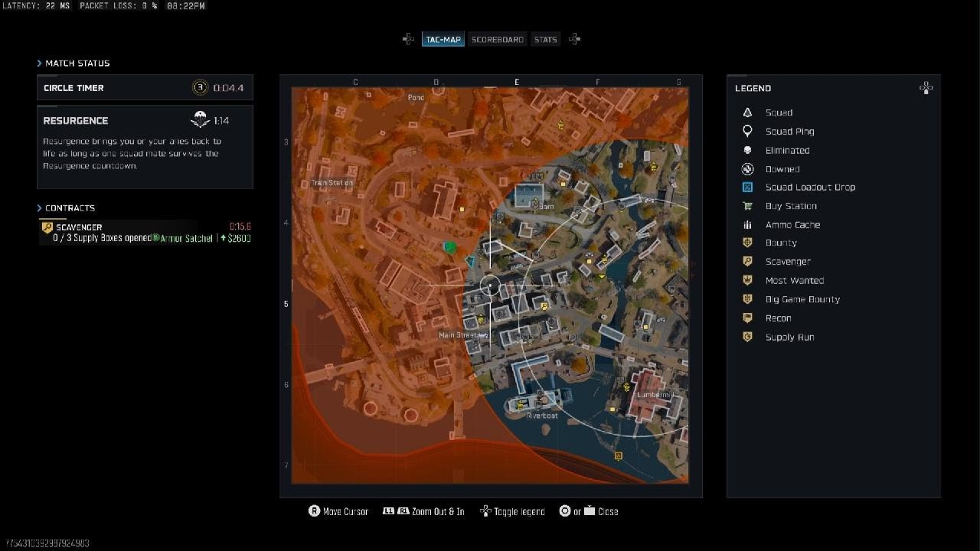Open the TAC-MAP tab
This screenshot has width=980, height=551.
click(x=443, y=39)
